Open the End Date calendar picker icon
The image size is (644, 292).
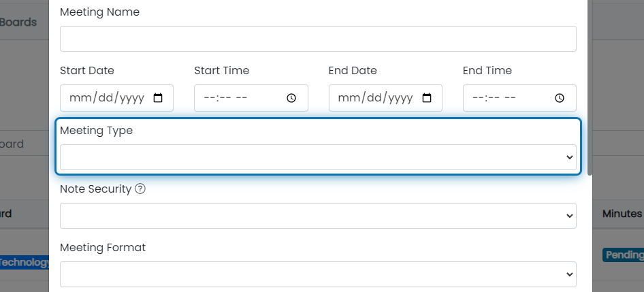click(x=427, y=98)
